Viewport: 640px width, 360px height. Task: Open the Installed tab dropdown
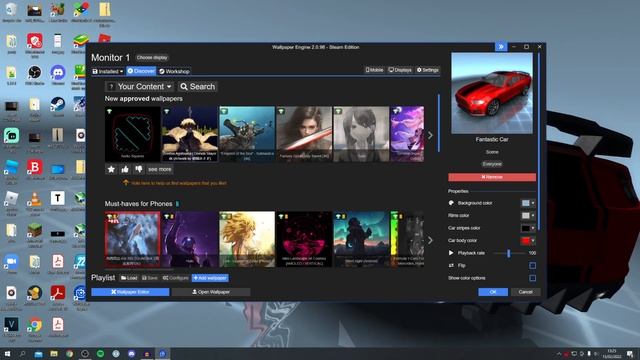(x=107, y=71)
